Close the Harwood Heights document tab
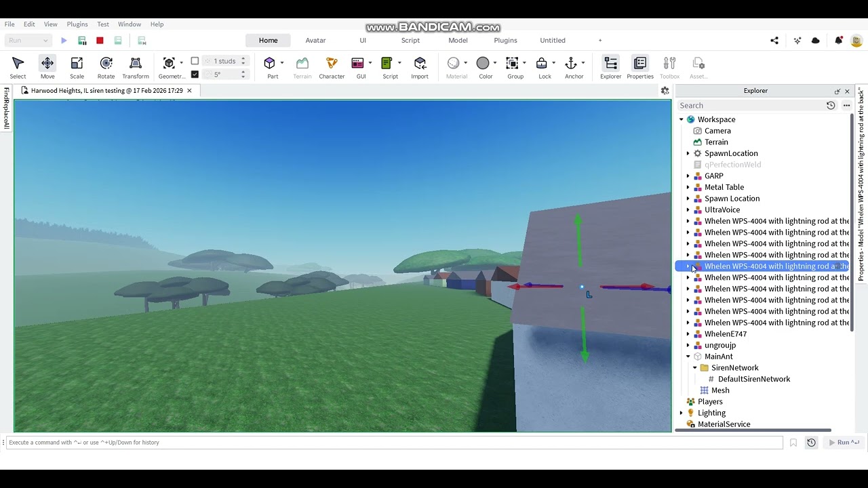The height and width of the screenshot is (488, 868). [x=189, y=91]
